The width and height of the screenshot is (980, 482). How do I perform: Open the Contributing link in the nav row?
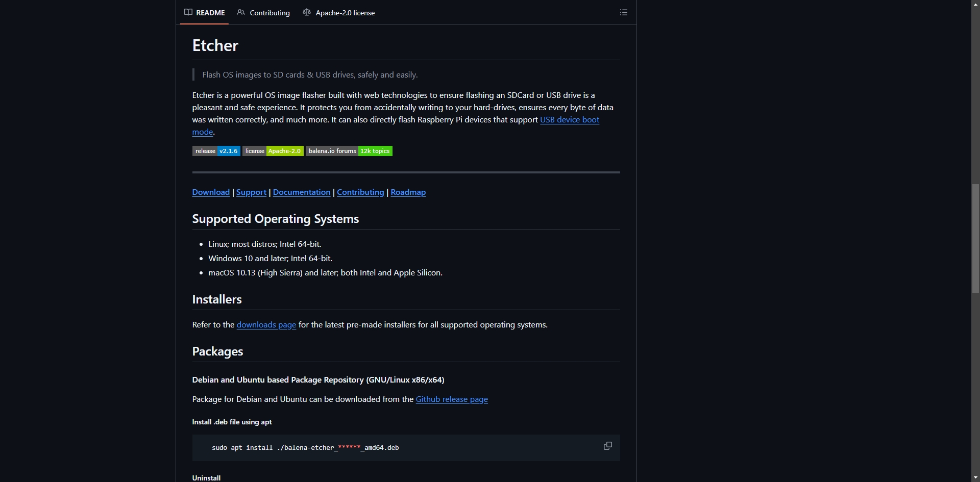coord(360,192)
